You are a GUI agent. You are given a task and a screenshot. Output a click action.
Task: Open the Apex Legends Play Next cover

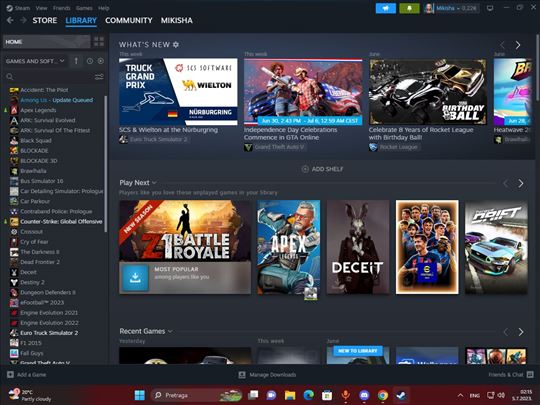click(x=289, y=247)
